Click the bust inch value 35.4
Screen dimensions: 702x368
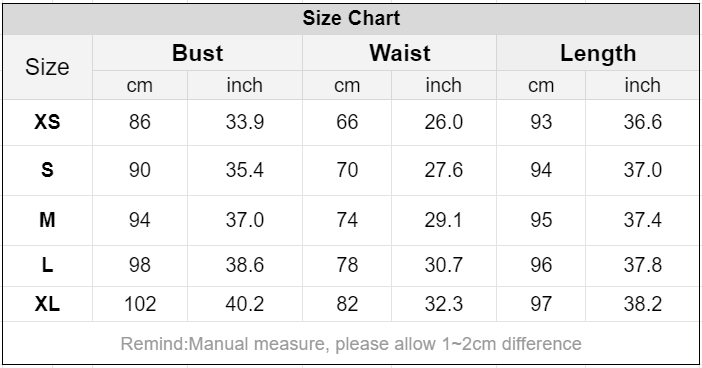(x=244, y=170)
